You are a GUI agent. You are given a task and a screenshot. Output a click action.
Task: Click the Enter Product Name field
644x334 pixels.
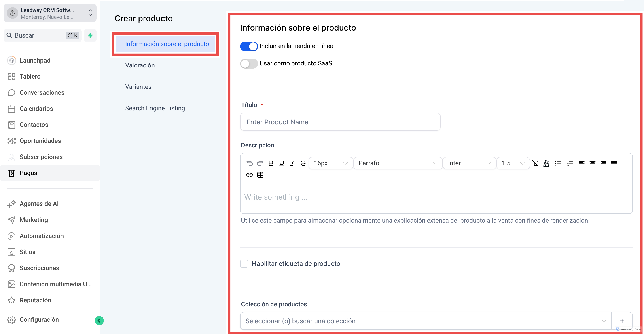[340, 122]
